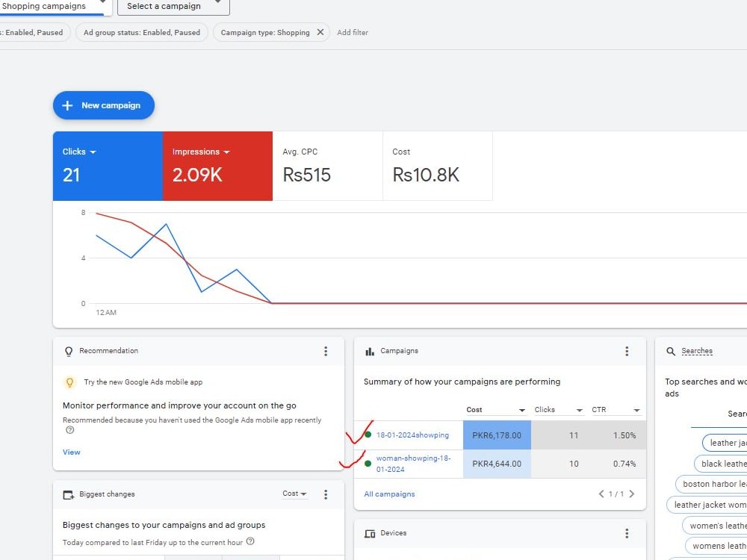Open the Cost column dropdown in Campaigns
This screenshot has width=747, height=560.
coord(522,410)
